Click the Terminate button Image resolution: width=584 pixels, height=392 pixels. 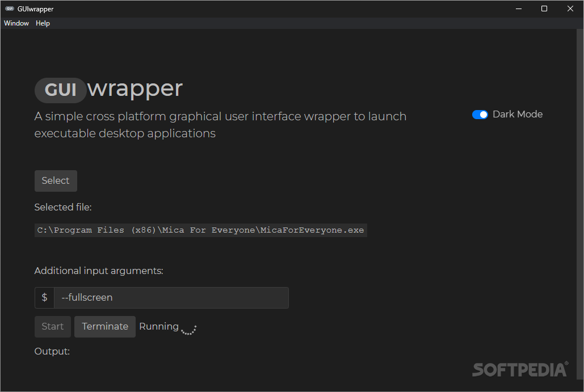click(x=105, y=327)
